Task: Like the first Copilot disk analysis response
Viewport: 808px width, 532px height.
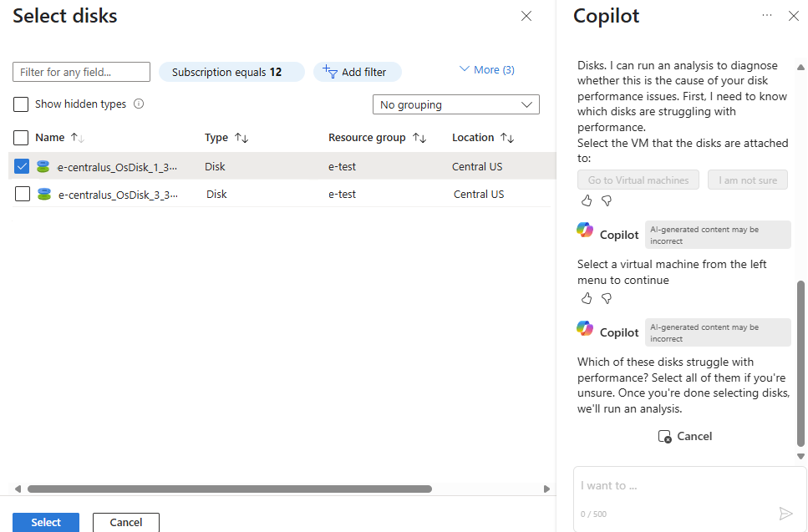Action: (587, 200)
